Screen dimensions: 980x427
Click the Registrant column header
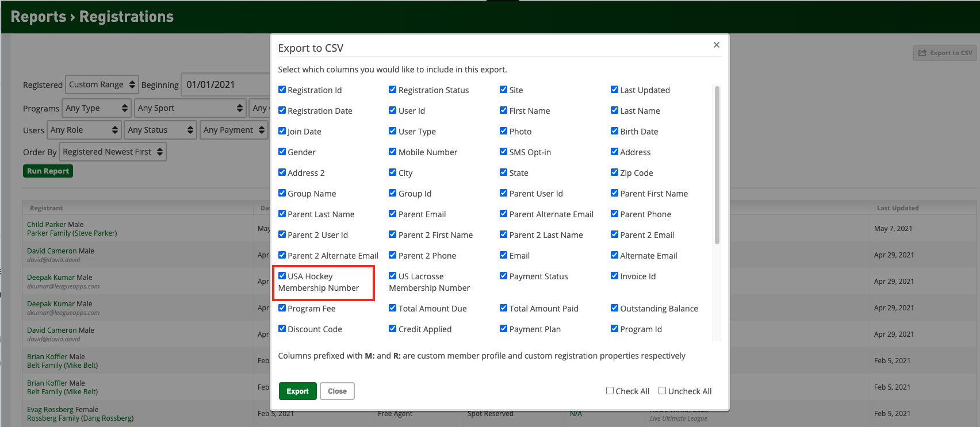(47, 208)
